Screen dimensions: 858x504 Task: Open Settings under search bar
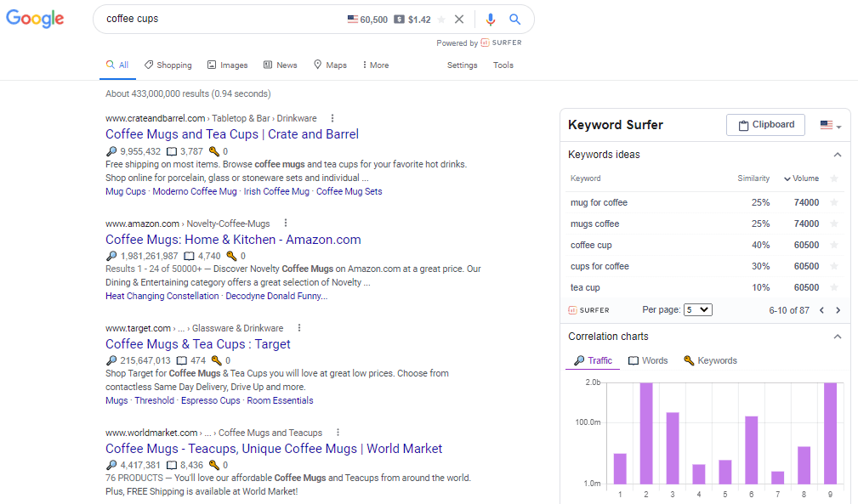click(462, 65)
